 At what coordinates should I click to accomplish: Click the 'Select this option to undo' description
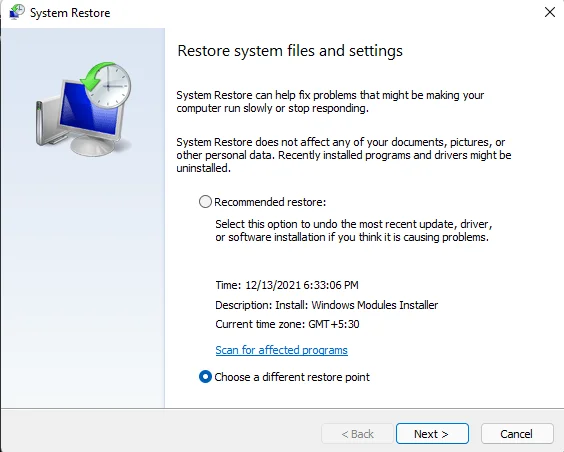click(x=354, y=230)
